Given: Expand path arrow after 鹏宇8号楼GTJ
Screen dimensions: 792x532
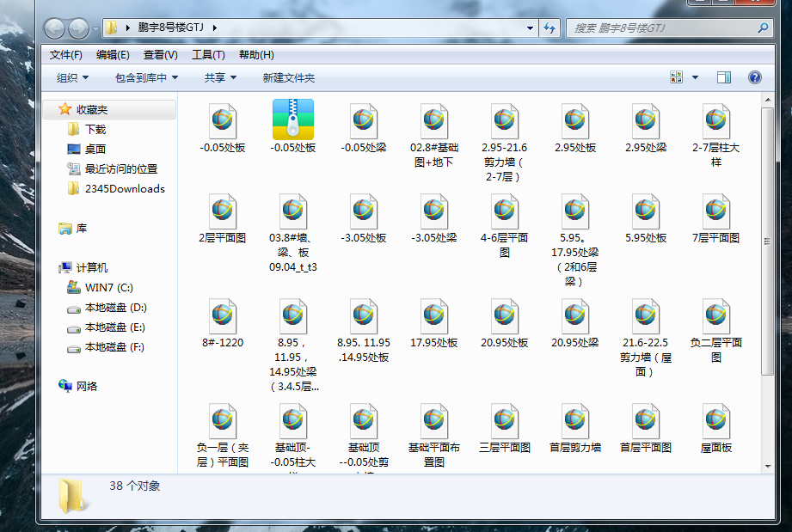Looking at the screenshot, I should click(215, 28).
